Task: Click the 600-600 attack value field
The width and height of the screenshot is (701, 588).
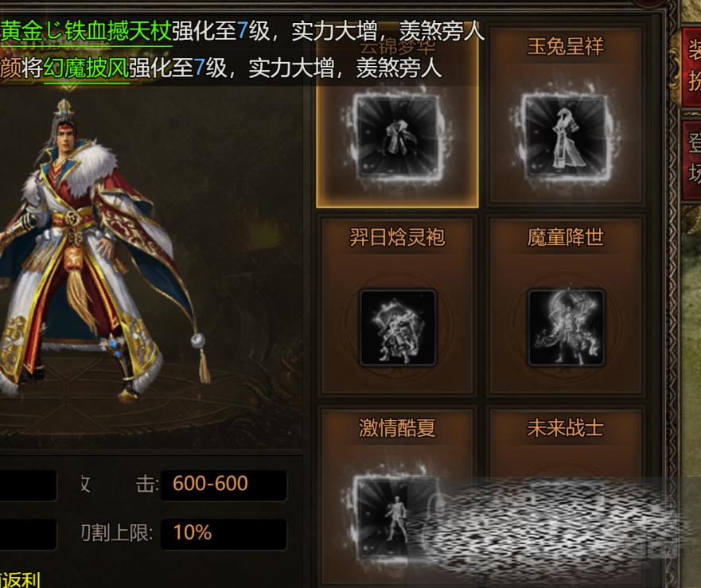Action: click(x=224, y=485)
